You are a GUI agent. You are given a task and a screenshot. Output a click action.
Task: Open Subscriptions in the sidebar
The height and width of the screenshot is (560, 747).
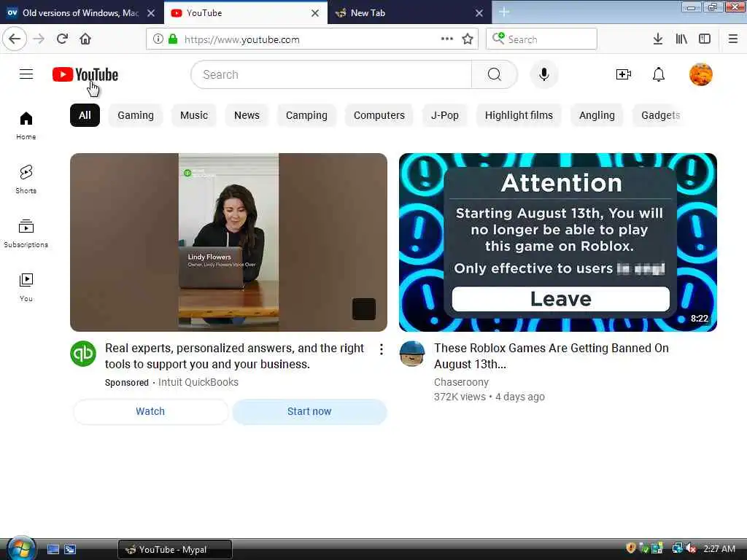[26, 233]
